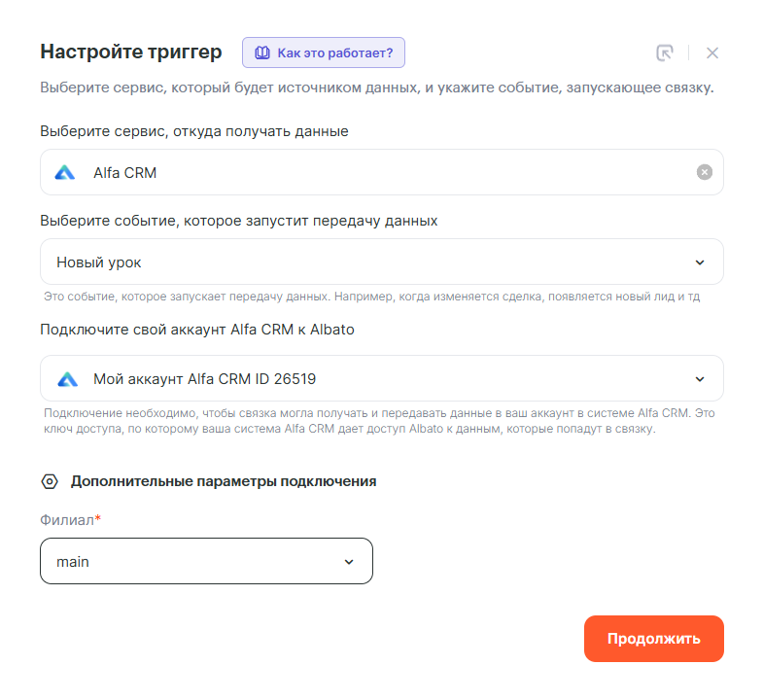Click the book icon beside 'Как это работает?'
Image resolution: width=763 pixels, height=700 pixels.
point(262,52)
